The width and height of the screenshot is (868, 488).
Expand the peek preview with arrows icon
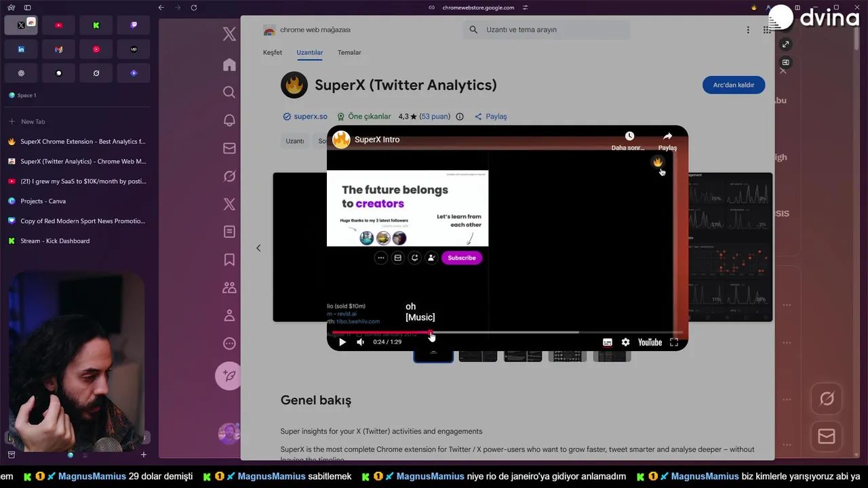pyautogui.click(x=785, y=44)
